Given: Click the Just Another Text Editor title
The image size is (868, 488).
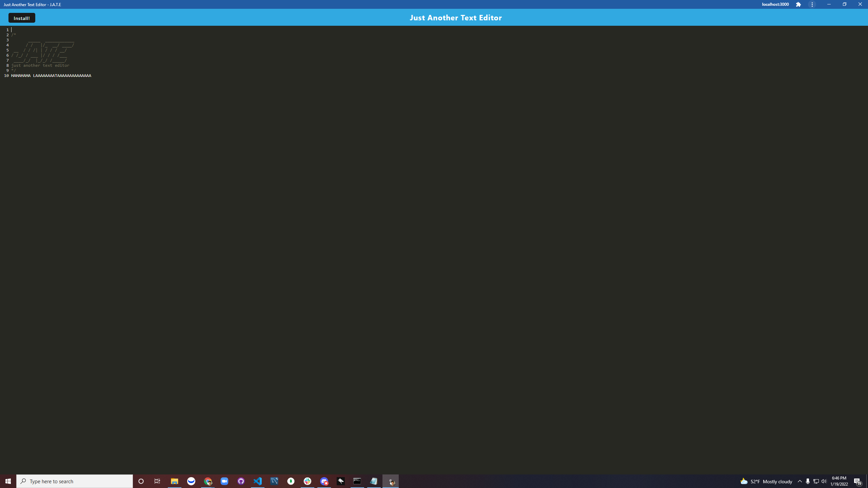Looking at the screenshot, I should pyautogui.click(x=456, y=17).
